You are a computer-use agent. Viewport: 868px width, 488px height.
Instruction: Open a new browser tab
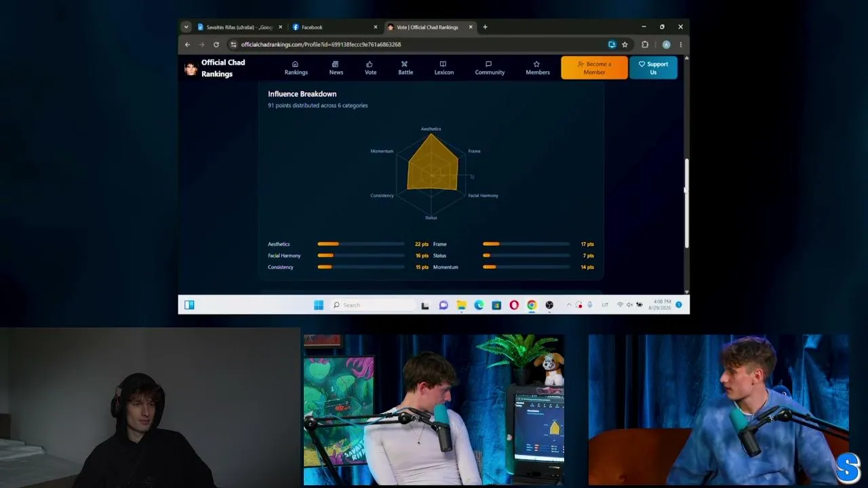pos(485,27)
